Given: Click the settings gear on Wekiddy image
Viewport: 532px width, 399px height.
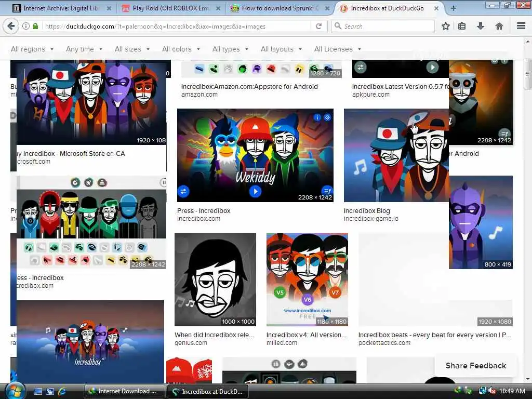Looking at the screenshot, I should 327,117.
